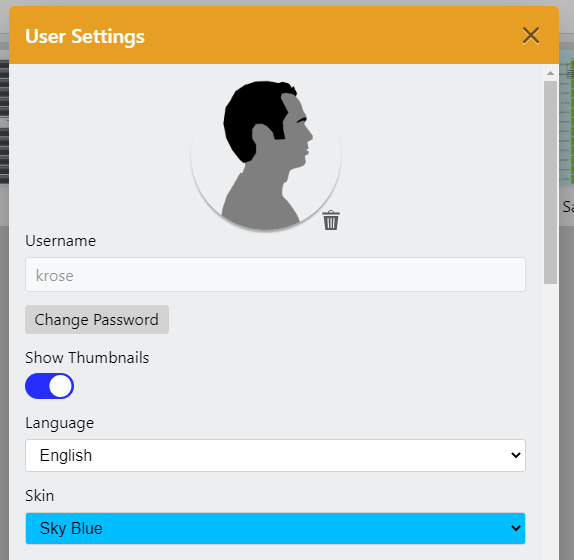Viewport: 574px width, 560px height.
Task: Click the chevron arrow on the English selector
Action: click(515, 455)
